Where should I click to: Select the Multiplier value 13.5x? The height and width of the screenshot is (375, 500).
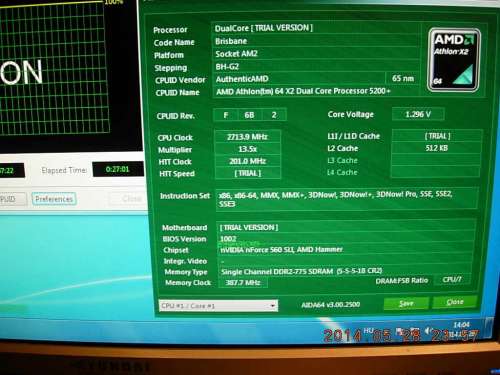coord(247,149)
